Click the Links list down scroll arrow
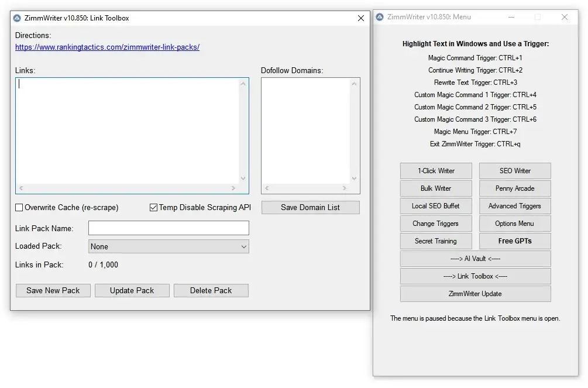Screen dimensions: 588x388 tap(243, 178)
